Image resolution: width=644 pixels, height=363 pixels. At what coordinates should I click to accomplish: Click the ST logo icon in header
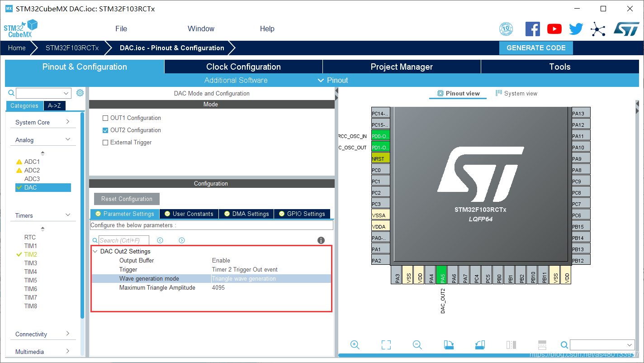click(x=626, y=29)
